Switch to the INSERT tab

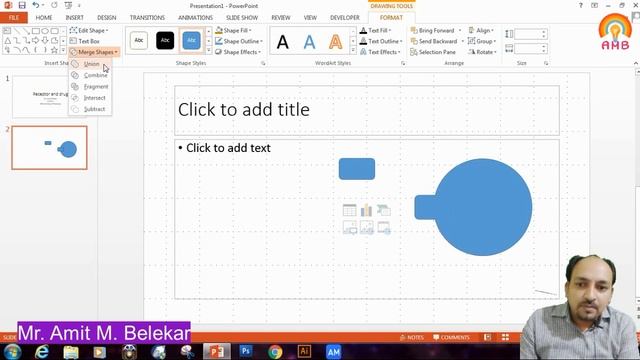point(75,18)
